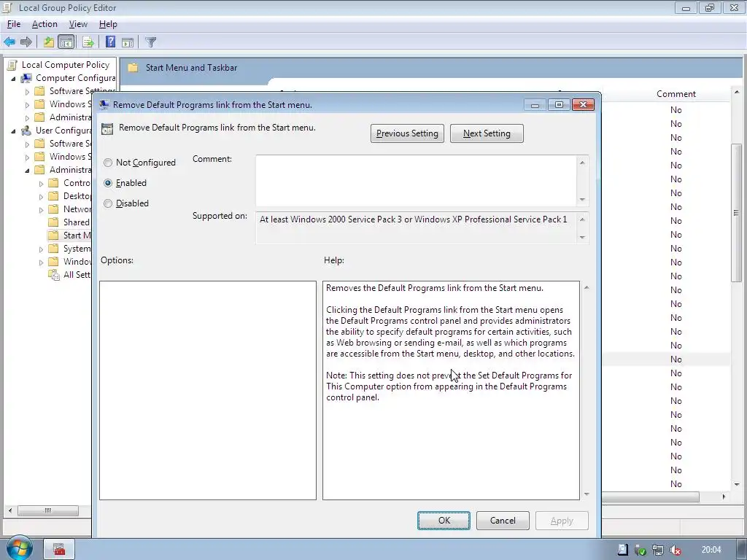Click the Start Menu and Taskbar header folder icon
This screenshot has height=560, width=747.
[133, 68]
